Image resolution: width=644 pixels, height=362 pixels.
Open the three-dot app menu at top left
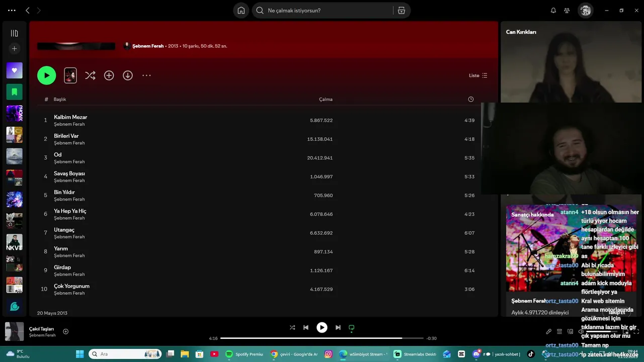click(12, 11)
